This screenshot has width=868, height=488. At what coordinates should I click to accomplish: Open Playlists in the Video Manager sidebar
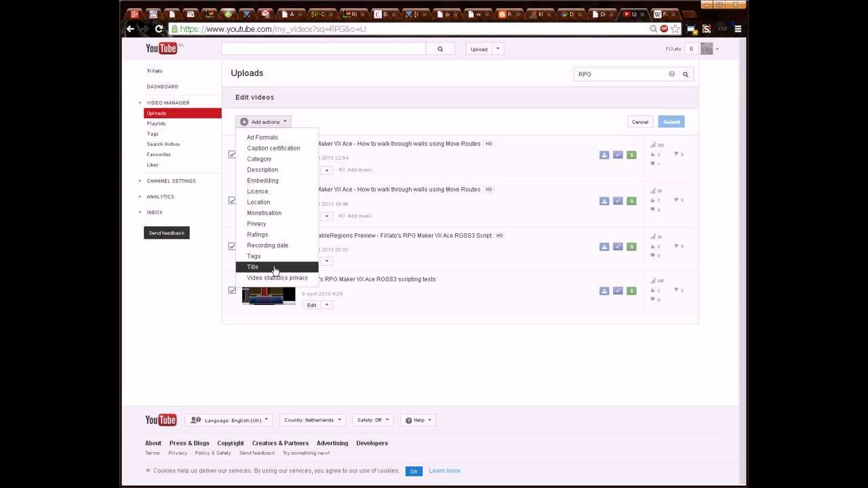pos(156,123)
